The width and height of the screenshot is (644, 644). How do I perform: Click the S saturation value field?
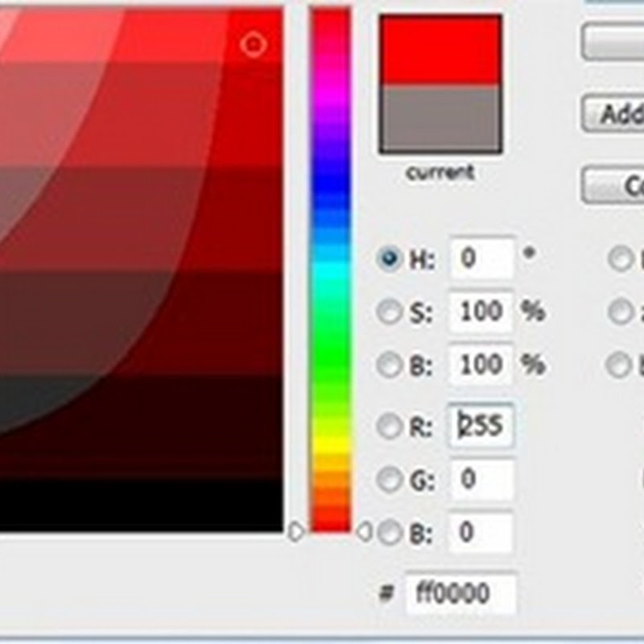click(x=481, y=312)
